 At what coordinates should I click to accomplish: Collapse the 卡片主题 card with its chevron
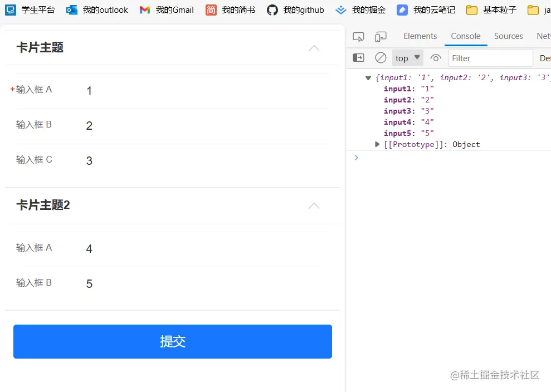coord(314,49)
